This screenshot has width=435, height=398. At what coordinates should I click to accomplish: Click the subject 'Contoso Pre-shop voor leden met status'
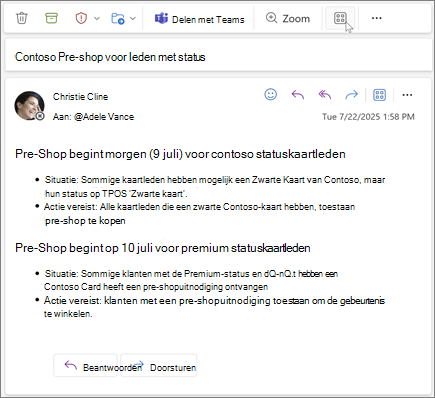pos(110,57)
